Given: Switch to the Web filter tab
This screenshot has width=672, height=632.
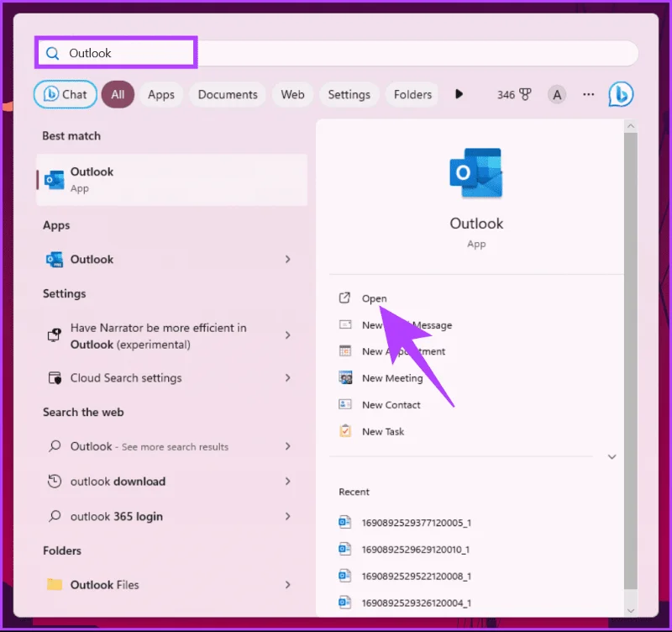Looking at the screenshot, I should pos(292,94).
